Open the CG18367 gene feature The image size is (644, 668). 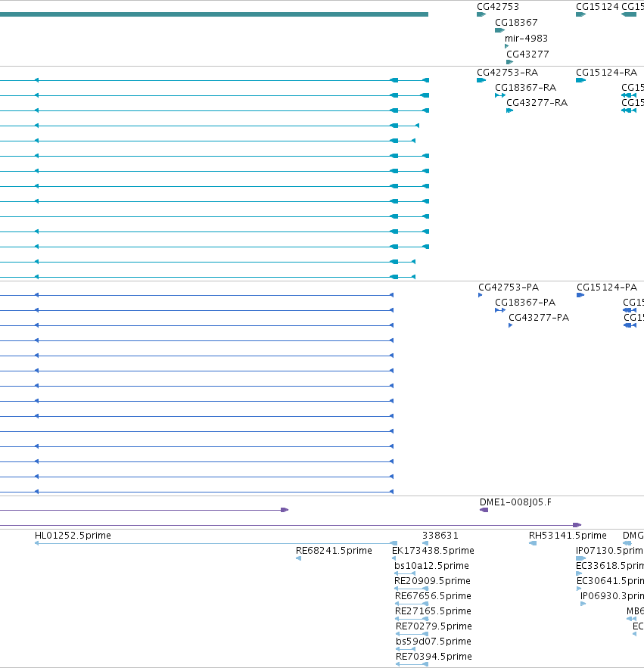click(499, 30)
